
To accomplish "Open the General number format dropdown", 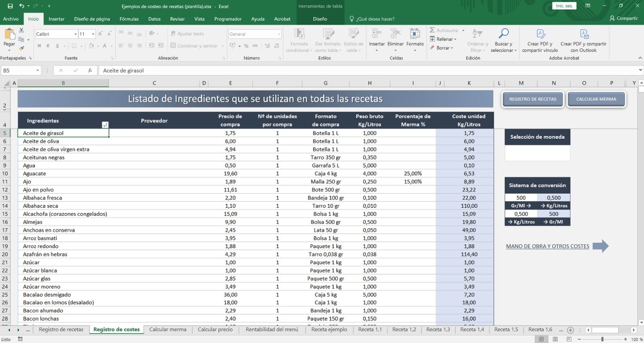I will point(279,34).
